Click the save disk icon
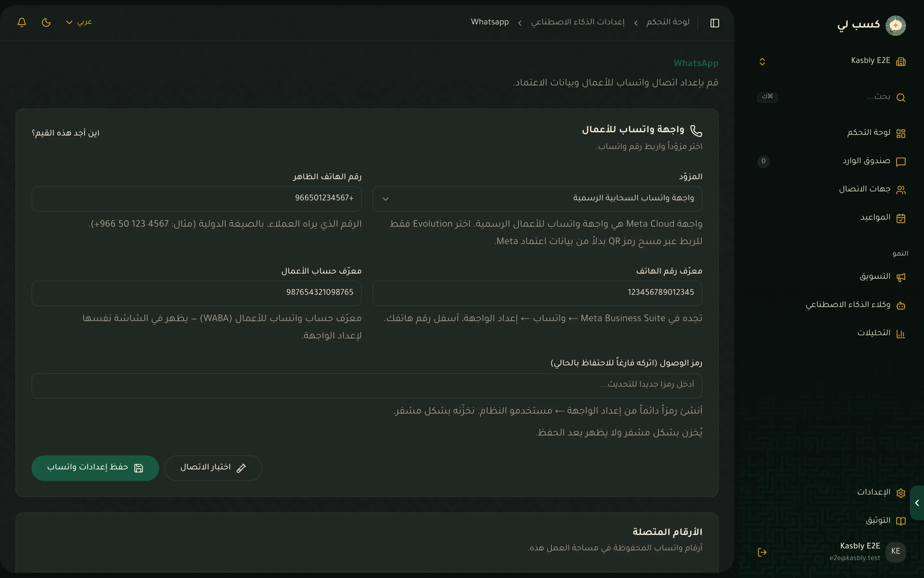The height and width of the screenshot is (578, 924). click(x=139, y=468)
